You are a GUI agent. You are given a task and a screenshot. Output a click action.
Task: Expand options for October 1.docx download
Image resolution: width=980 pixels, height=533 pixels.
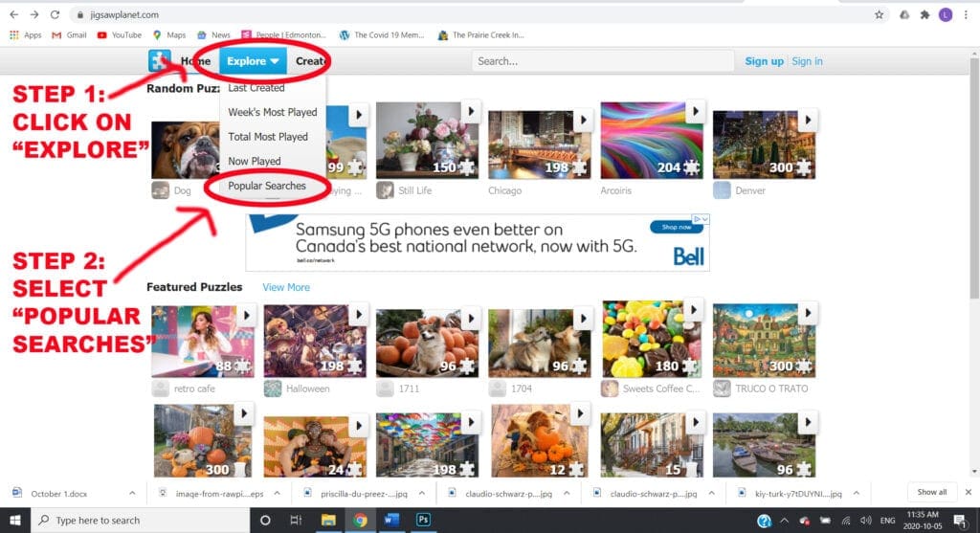[132, 493]
